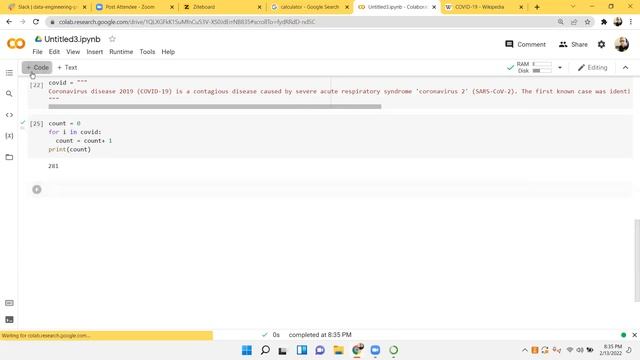The height and width of the screenshot is (360, 640).
Task: Click the page's vertical scrollbar
Action: (x=637, y=261)
